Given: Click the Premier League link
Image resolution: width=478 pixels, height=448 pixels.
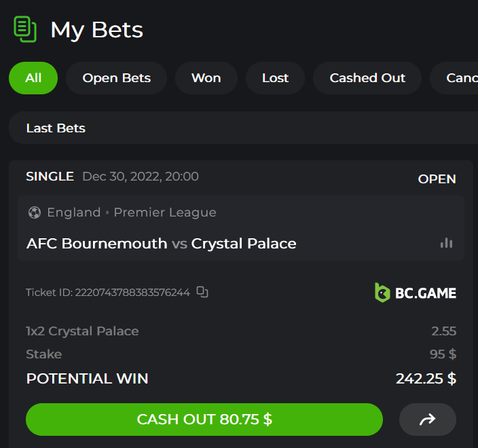Looking at the screenshot, I should [165, 212].
